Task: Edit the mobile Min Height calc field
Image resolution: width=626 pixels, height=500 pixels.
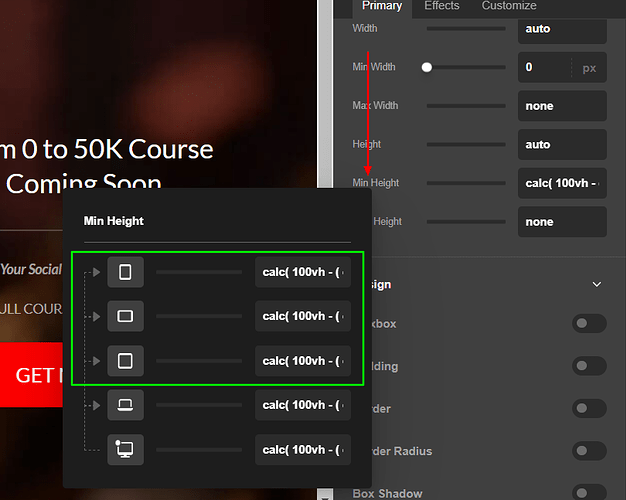Action: 302,272
